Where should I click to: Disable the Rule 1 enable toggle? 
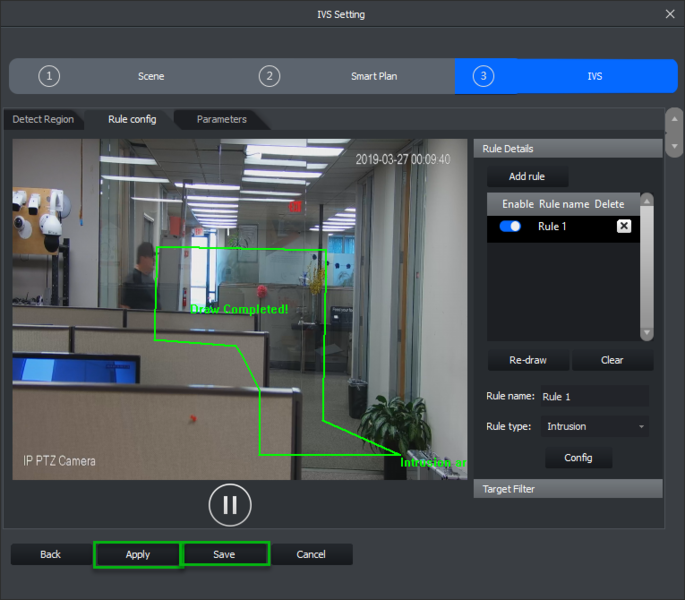pyautogui.click(x=510, y=227)
